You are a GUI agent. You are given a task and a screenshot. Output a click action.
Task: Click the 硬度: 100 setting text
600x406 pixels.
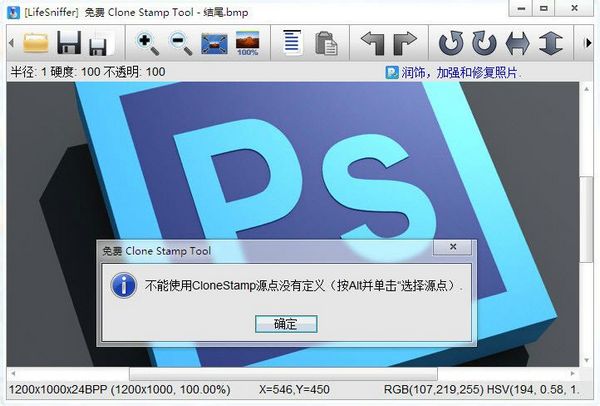click(x=75, y=72)
